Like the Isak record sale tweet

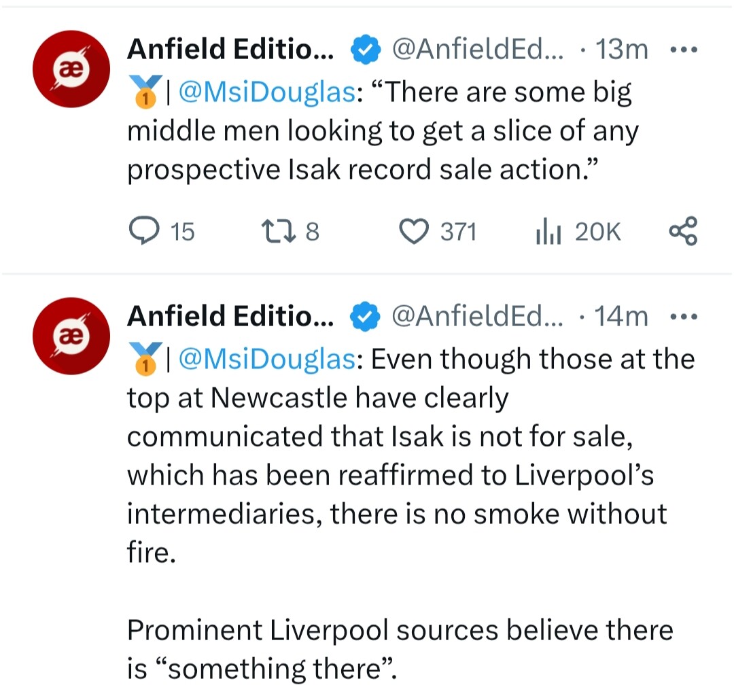pyautogui.click(x=412, y=232)
